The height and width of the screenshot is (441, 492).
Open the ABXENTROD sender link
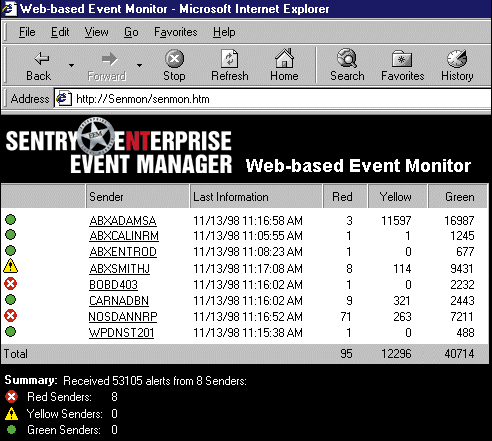[x=123, y=252]
